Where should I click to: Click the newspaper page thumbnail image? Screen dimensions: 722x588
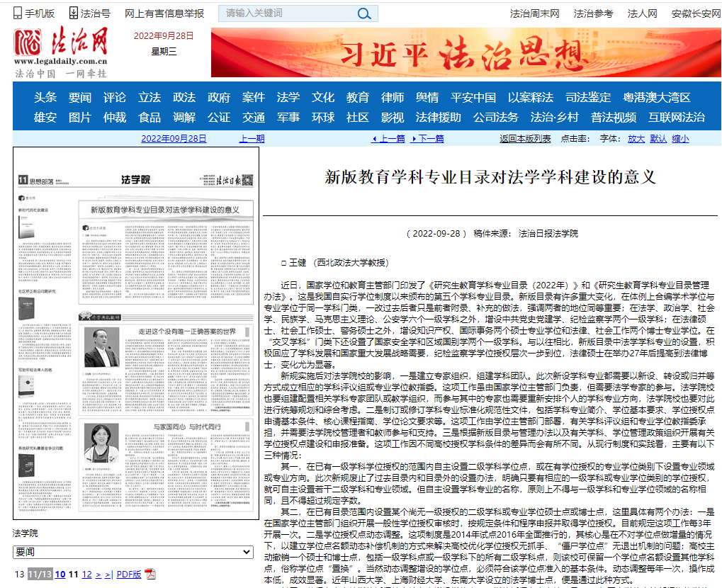coord(136,334)
